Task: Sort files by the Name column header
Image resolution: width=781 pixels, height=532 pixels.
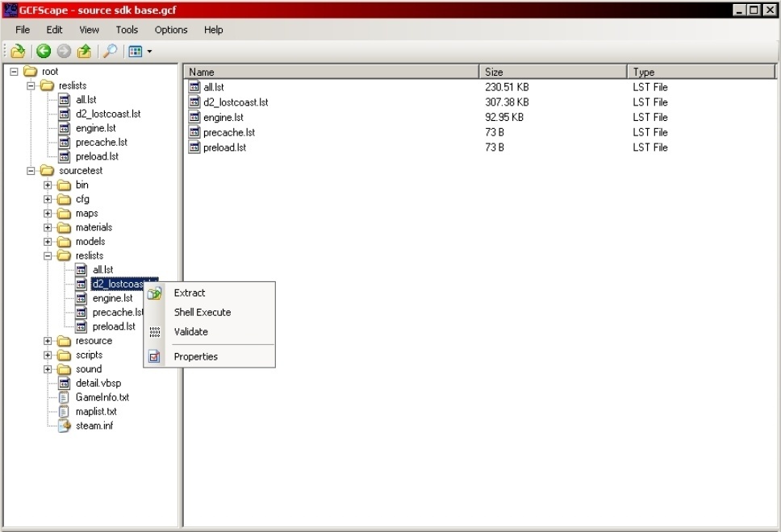Action: click(x=332, y=73)
